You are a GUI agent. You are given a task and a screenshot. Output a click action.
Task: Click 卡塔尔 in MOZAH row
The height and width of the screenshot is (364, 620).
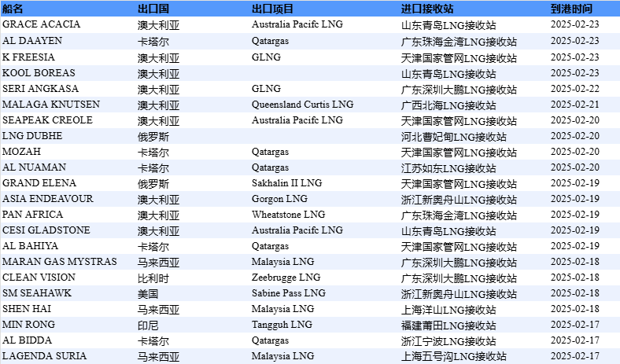pos(153,153)
